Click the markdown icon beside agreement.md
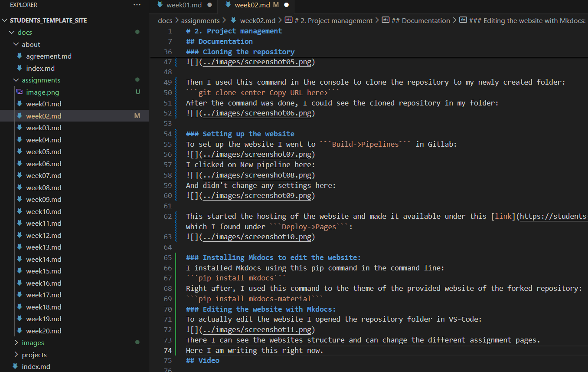 pyautogui.click(x=20, y=56)
